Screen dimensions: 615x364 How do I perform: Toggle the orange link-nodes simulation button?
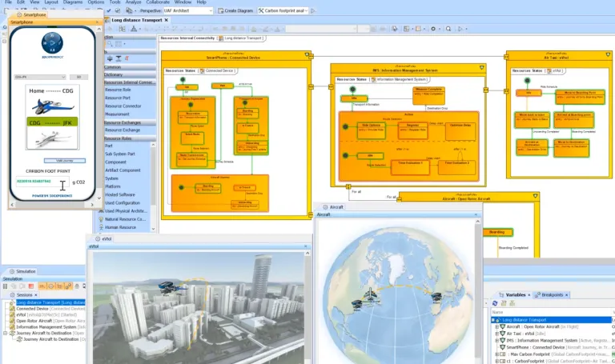[68, 286]
